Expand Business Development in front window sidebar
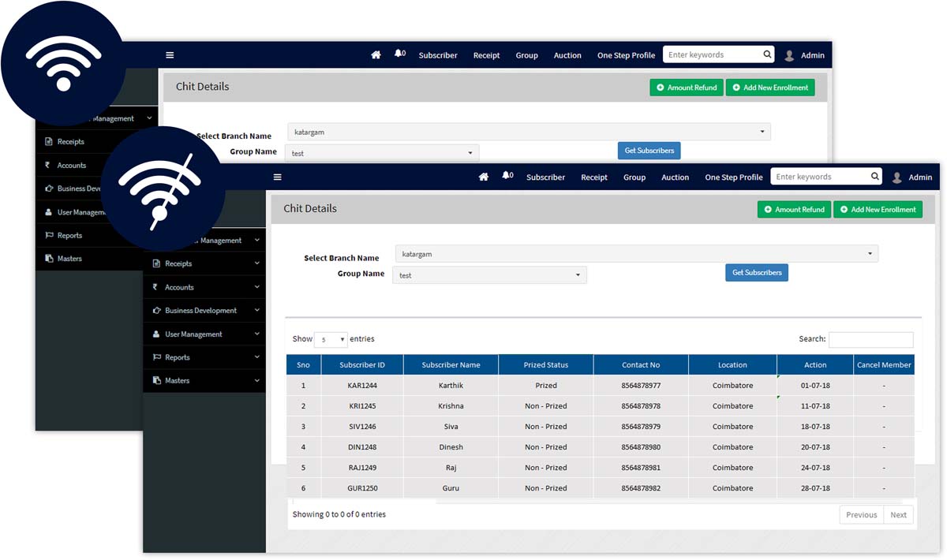Image resolution: width=947 pixels, height=560 pixels. 257,311
